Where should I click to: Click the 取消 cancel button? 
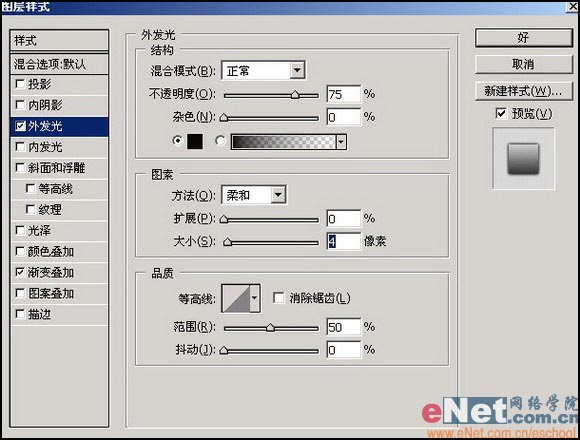pyautogui.click(x=523, y=64)
